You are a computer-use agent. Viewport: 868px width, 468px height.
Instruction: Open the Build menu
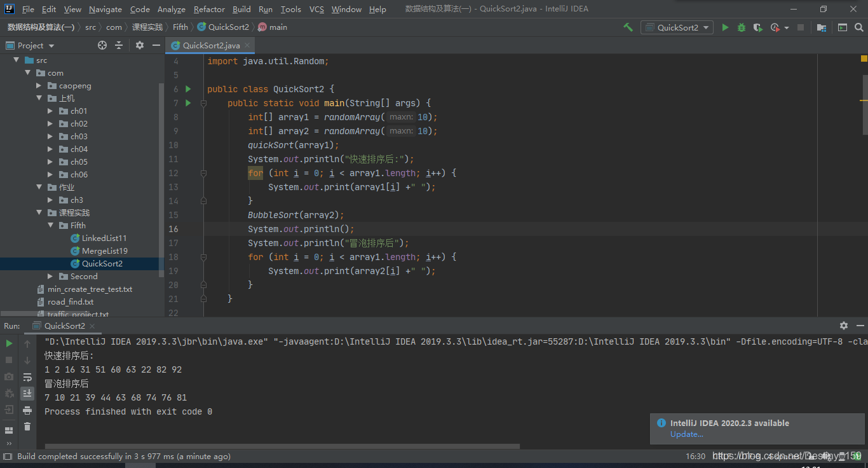pos(241,9)
